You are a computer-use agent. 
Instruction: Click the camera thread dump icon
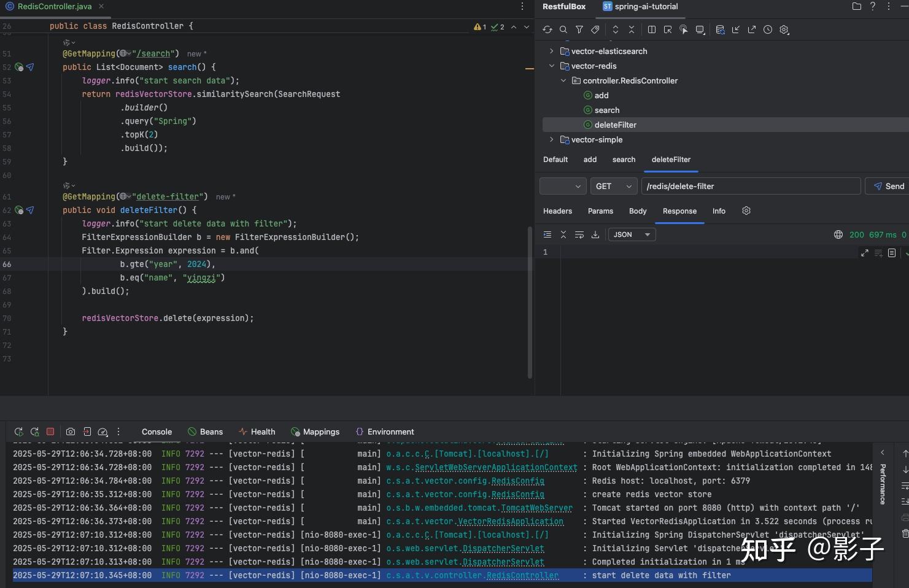[x=71, y=431]
